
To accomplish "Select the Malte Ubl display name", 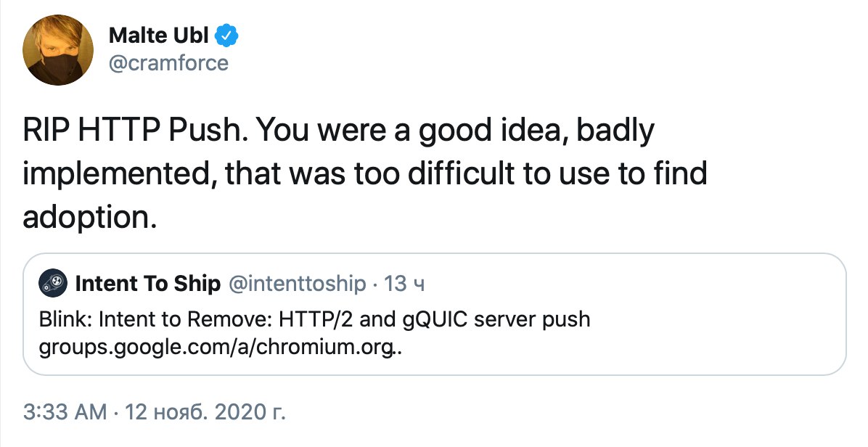I will click(x=159, y=36).
